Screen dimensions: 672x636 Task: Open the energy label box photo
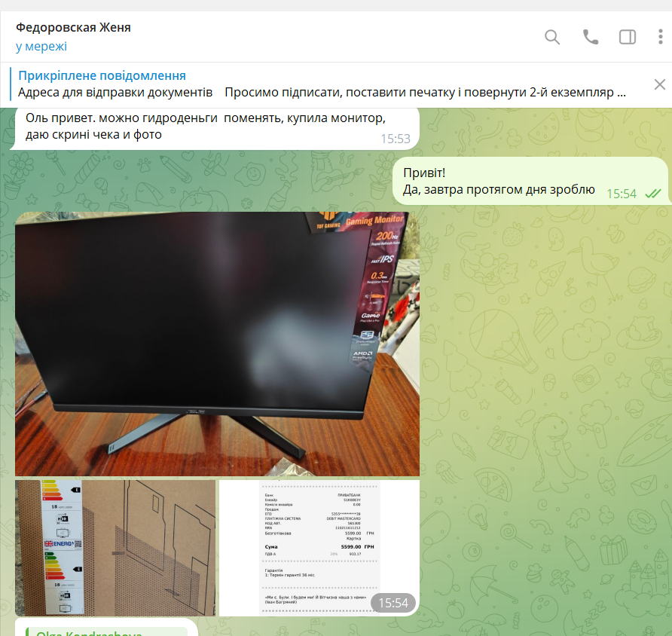(x=115, y=548)
